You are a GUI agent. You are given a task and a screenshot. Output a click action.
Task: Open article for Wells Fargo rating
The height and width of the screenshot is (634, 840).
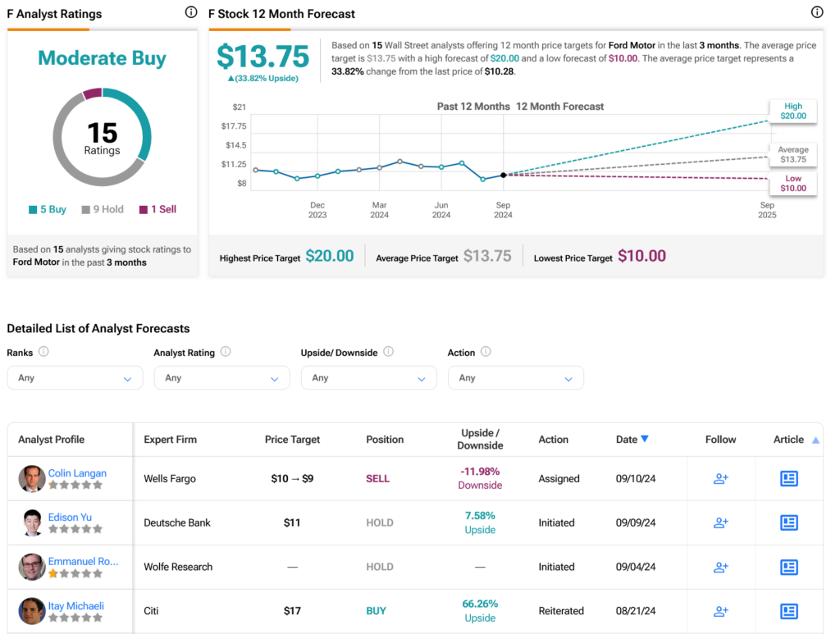point(788,479)
